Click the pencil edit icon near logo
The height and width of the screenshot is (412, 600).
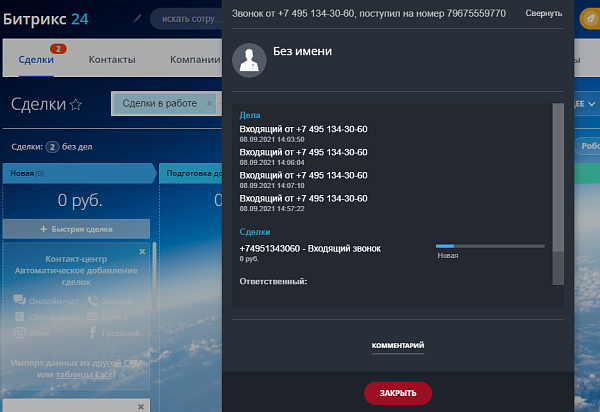(x=137, y=18)
